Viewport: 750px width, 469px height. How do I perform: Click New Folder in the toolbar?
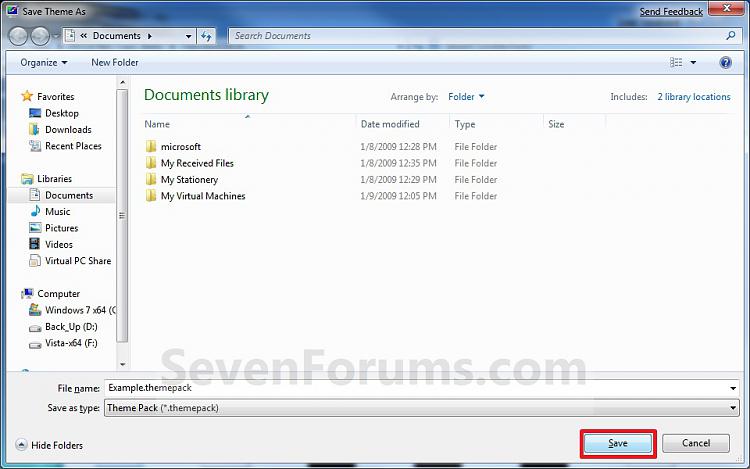[x=115, y=63]
